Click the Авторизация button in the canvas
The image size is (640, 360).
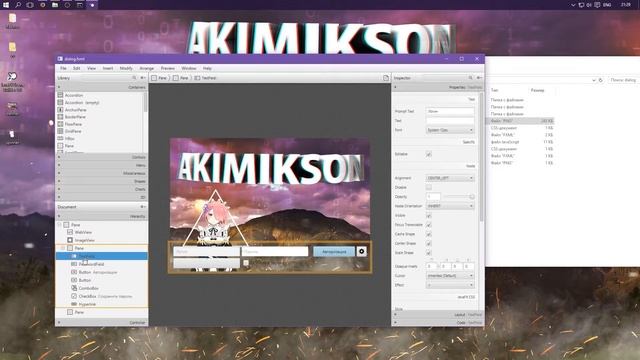click(x=334, y=251)
